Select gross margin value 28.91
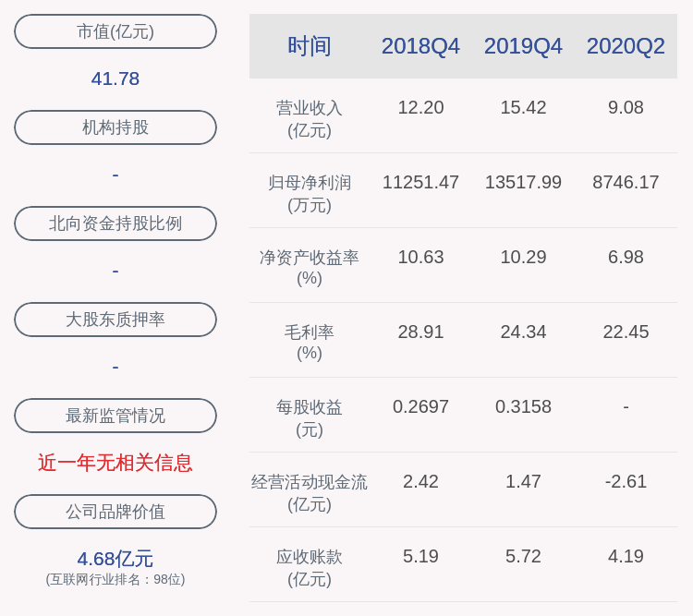 (x=420, y=332)
